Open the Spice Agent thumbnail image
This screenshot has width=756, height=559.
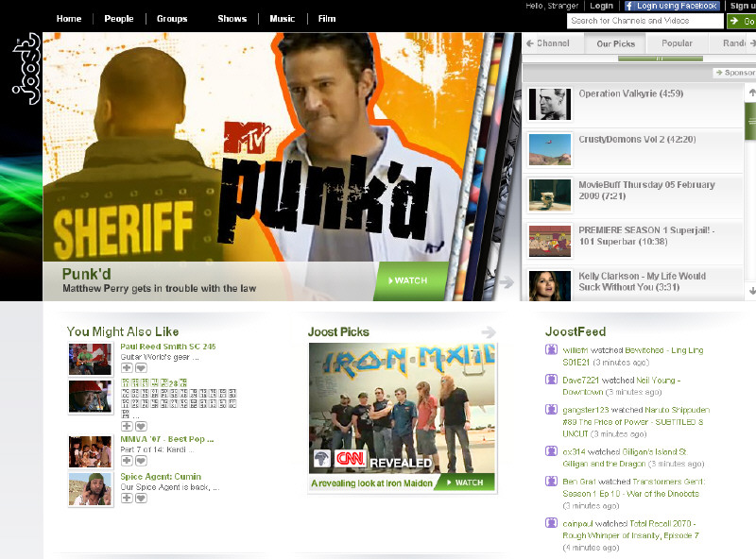click(x=90, y=489)
